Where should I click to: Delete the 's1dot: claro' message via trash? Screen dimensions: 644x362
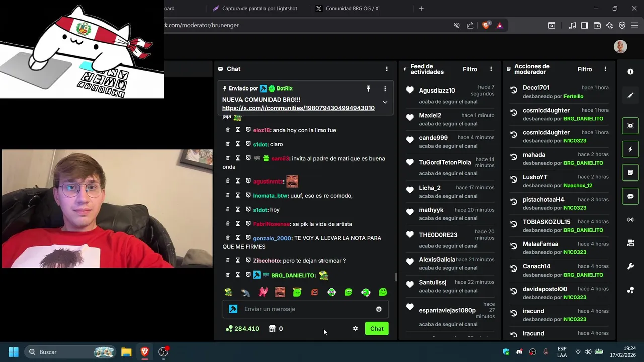227,144
